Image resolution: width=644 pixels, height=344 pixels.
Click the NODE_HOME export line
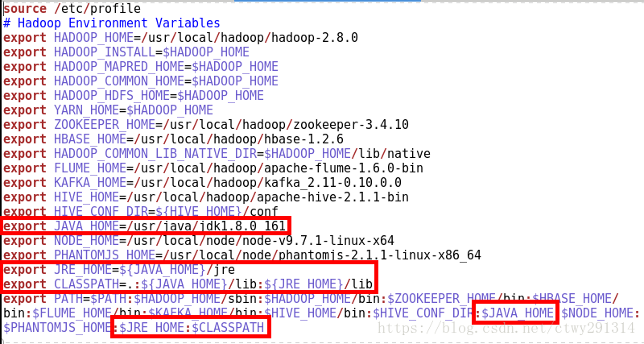tap(199, 240)
